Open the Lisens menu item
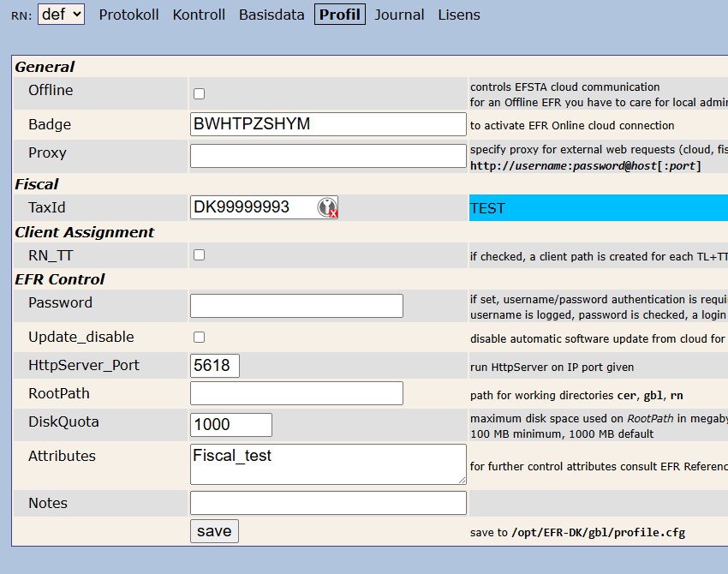Image resolution: width=728 pixels, height=574 pixels. (x=459, y=15)
